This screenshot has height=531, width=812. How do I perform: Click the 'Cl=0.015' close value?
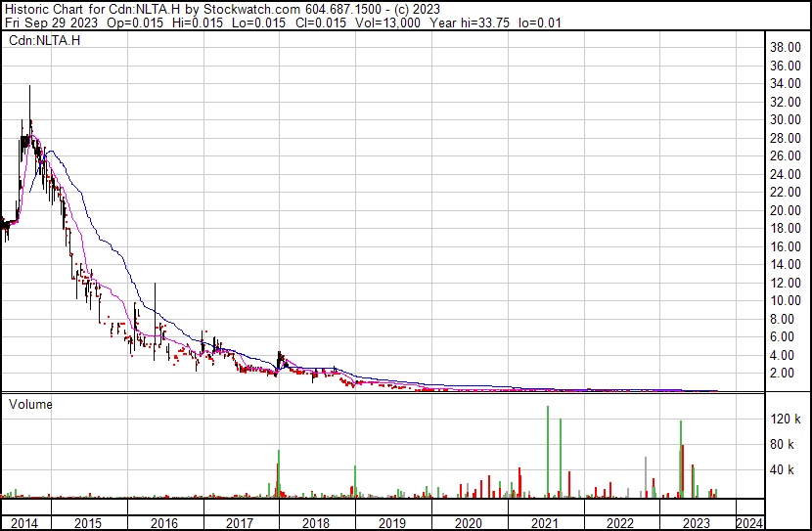(x=321, y=22)
